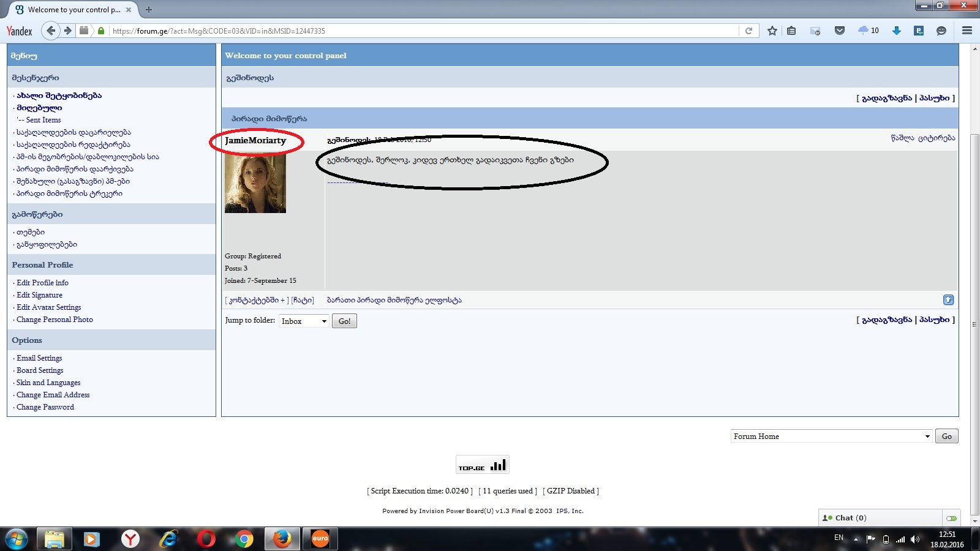Click the bottom პასუხი reply link
980x551 pixels.
coord(935,320)
